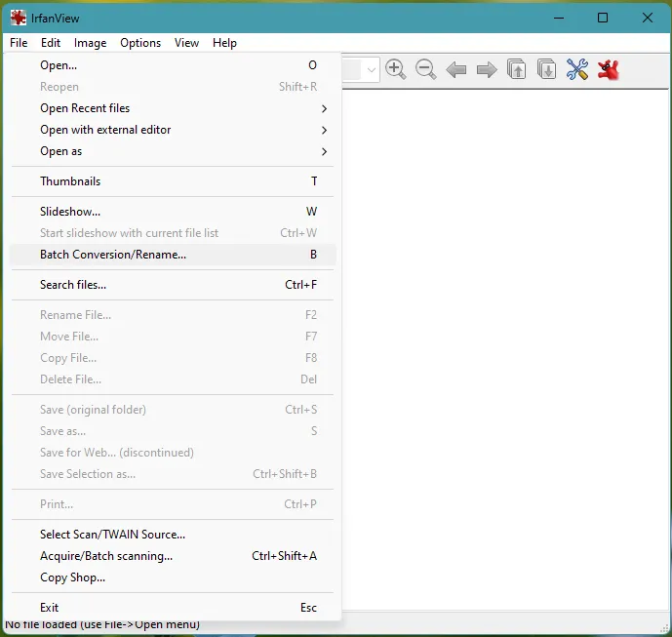Click Save (original folder) entry
The image size is (672, 637).
(x=173, y=410)
